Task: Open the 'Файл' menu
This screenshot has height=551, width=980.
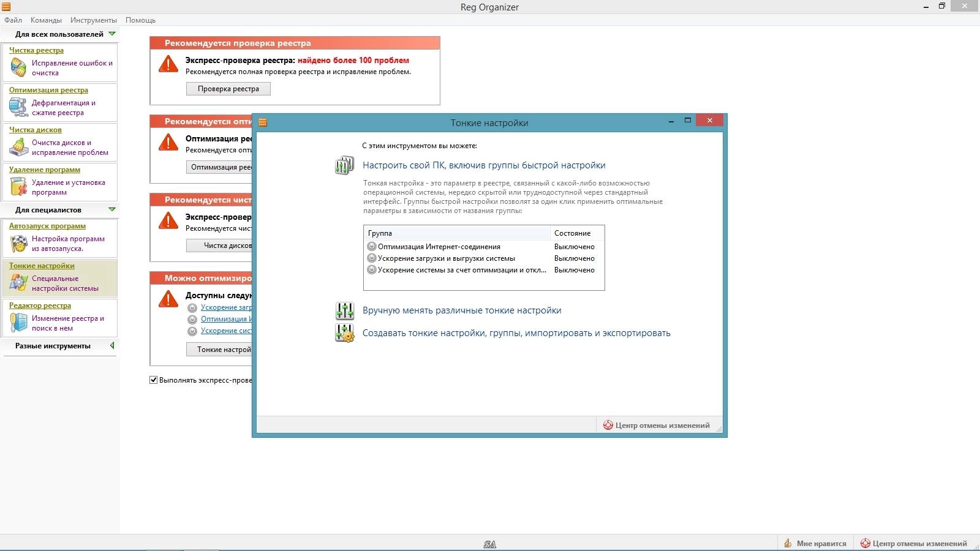Action: 13,20
